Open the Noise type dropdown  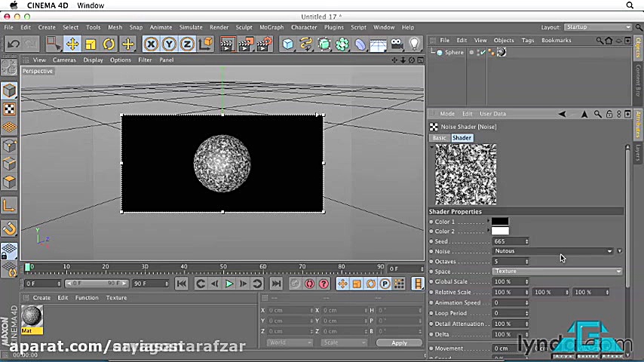click(554, 251)
